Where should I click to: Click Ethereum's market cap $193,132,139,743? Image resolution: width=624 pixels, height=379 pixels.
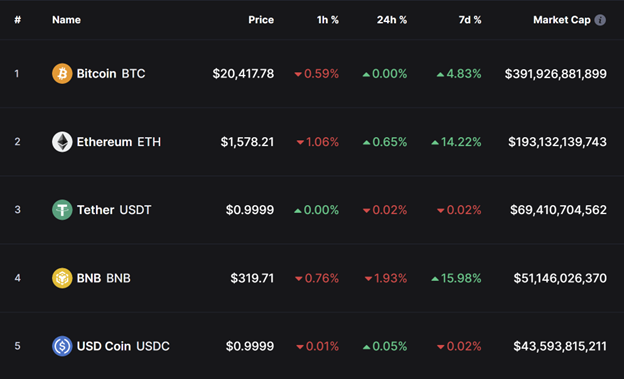click(558, 142)
